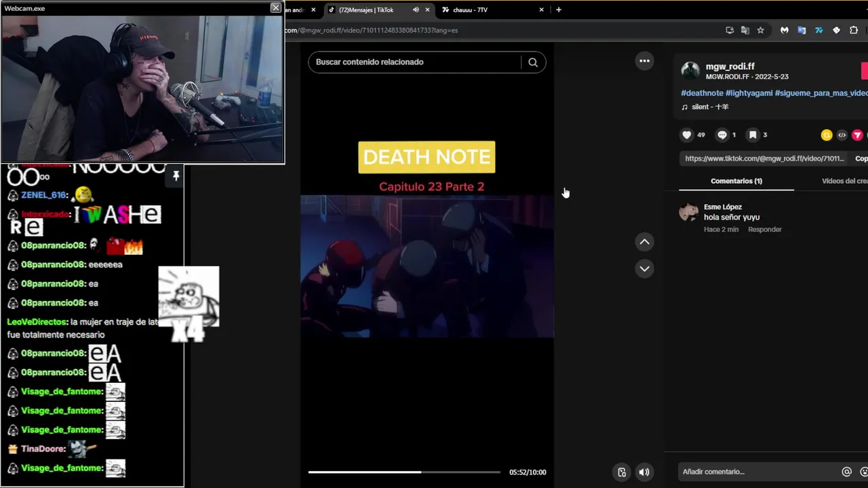Click the white diamond extension icon

pos(836,30)
